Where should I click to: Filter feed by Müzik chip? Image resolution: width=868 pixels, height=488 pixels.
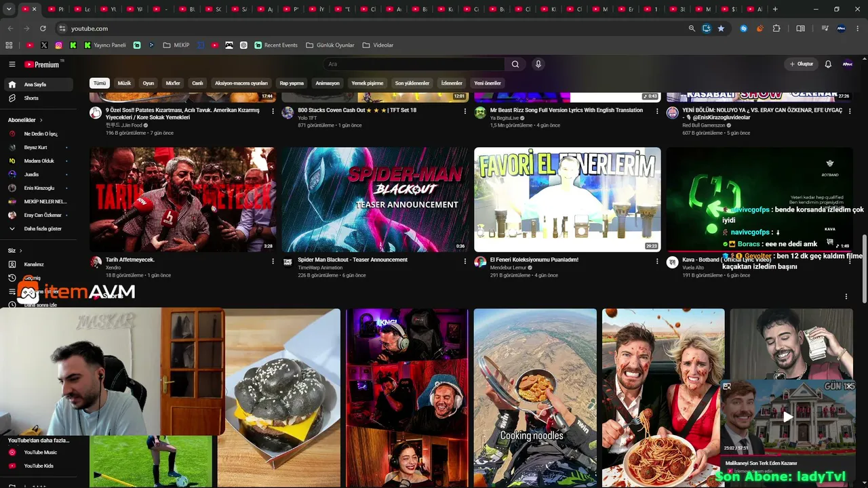click(125, 83)
